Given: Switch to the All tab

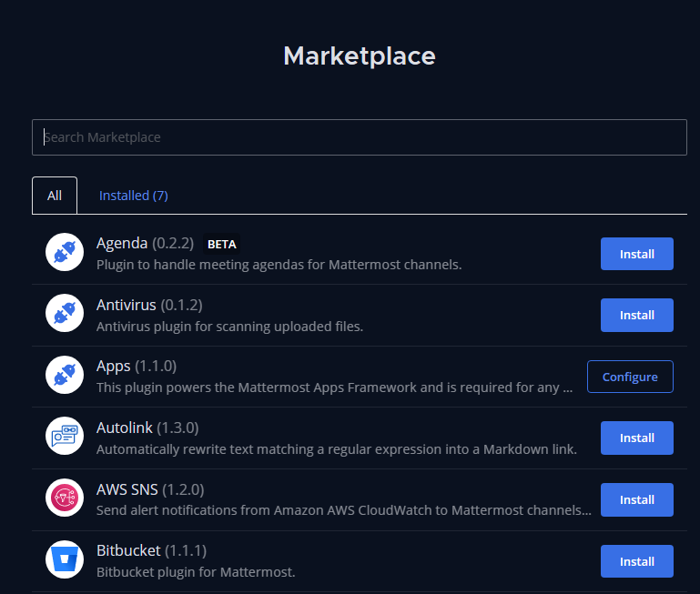Looking at the screenshot, I should [x=55, y=196].
